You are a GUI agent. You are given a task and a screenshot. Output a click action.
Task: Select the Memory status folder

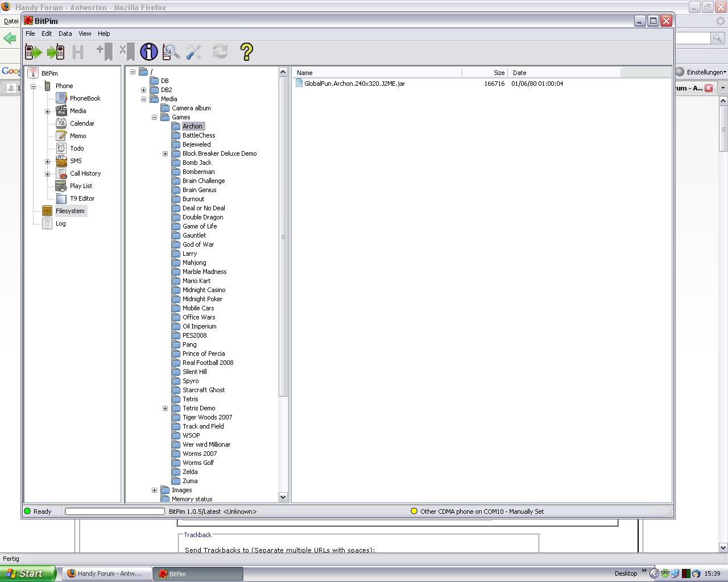point(192,499)
